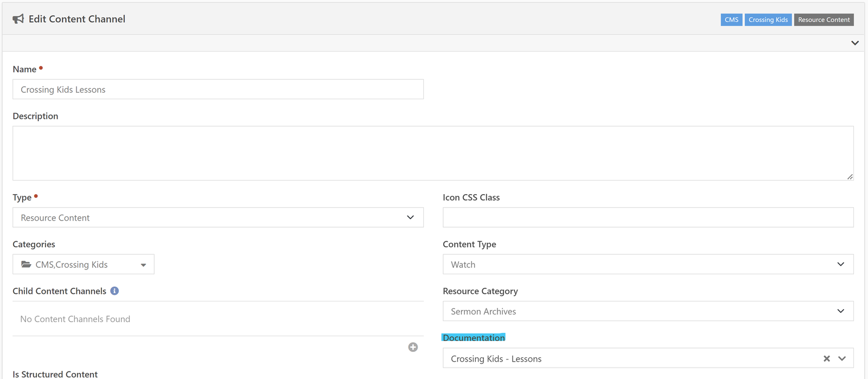
Task: Open the Resource Category dropdown showing Sermon Archives
Action: pyautogui.click(x=648, y=311)
